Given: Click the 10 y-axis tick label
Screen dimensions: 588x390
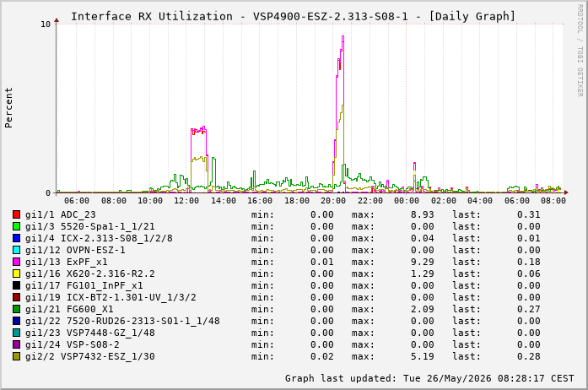Looking at the screenshot, I should 46,24.
